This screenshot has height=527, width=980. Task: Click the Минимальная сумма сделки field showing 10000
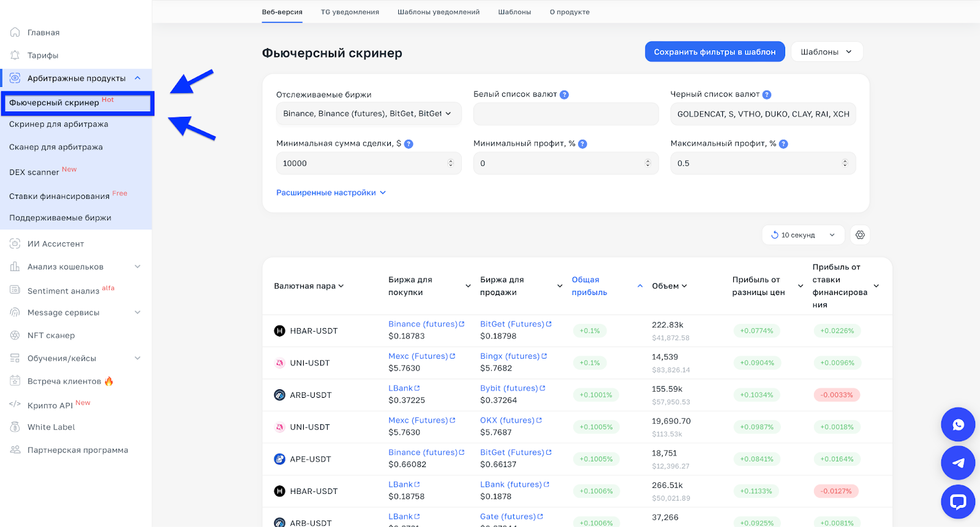(x=369, y=163)
